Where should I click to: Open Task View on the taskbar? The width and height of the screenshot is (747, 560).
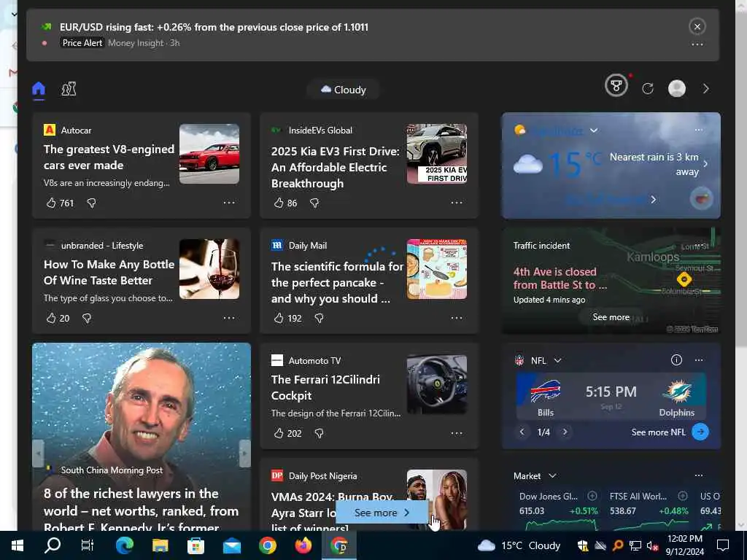(88, 545)
